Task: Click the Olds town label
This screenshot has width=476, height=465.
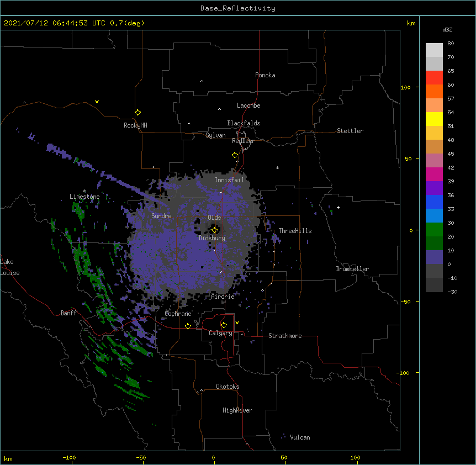Action: [214, 218]
